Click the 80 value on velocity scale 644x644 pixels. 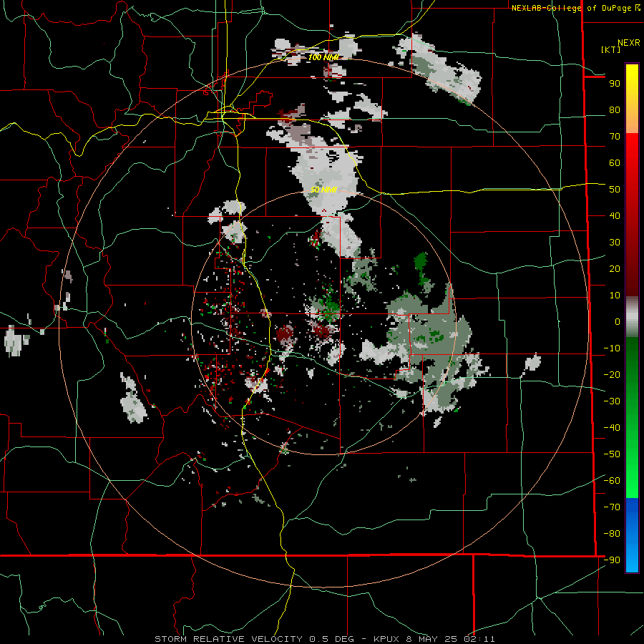click(615, 110)
